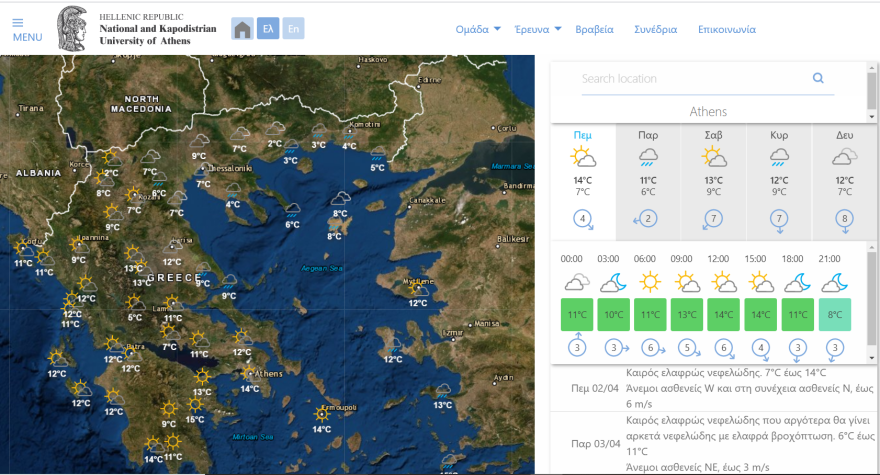
Task: Expand the Ομάδα dropdown menu
Action: [x=478, y=29]
